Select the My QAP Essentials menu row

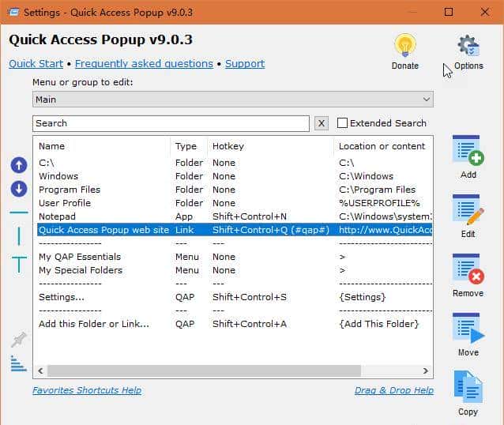click(80, 257)
